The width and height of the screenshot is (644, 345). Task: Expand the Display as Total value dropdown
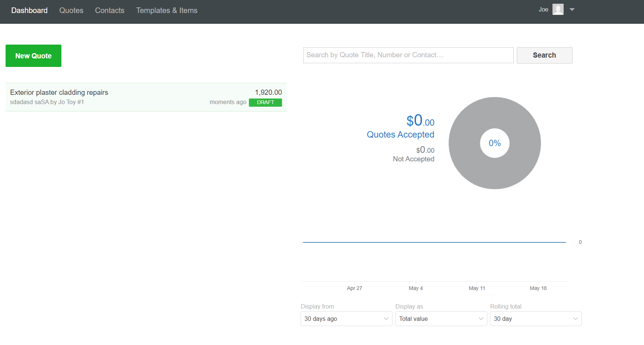point(441,319)
